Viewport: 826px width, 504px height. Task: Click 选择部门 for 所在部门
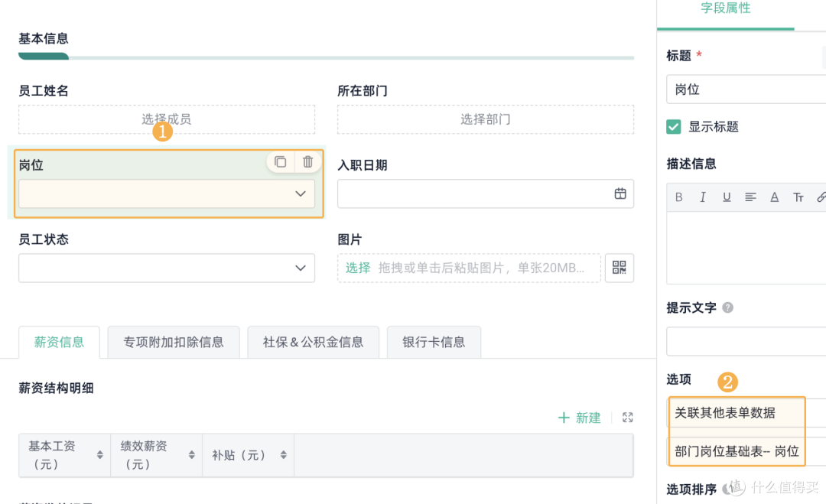click(485, 119)
